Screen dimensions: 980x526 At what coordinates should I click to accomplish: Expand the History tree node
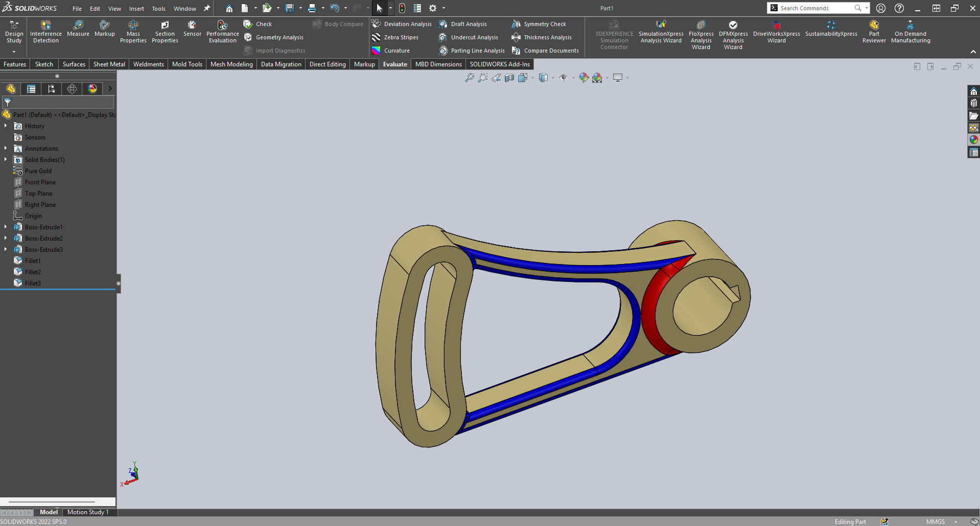6,126
